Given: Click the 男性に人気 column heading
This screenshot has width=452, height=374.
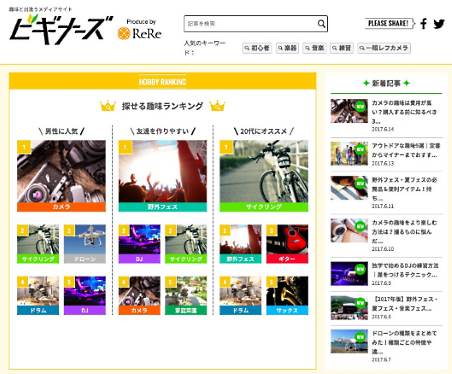Looking at the screenshot, I should [61, 131].
